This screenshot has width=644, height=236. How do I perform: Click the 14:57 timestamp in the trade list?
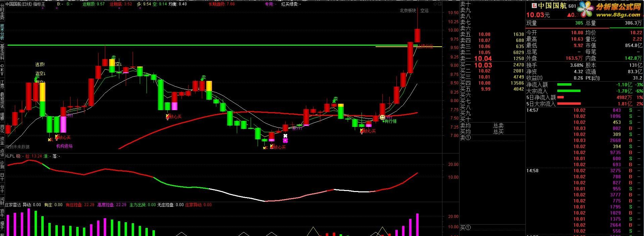point(532,110)
